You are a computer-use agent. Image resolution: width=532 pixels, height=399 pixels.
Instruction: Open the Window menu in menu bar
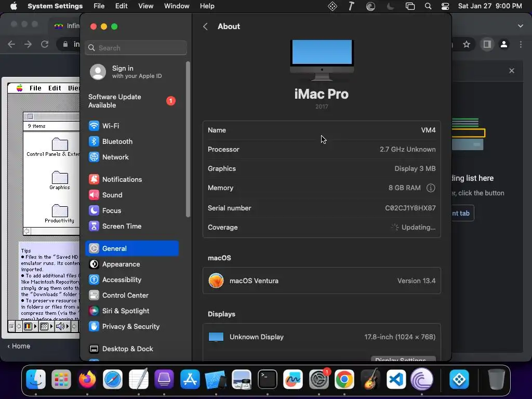click(177, 6)
